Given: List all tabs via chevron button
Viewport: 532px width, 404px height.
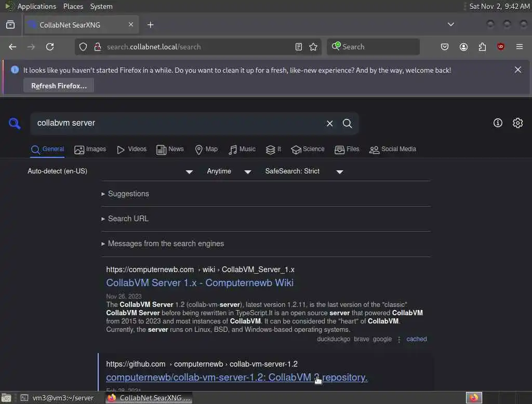Looking at the screenshot, I should point(451,24).
